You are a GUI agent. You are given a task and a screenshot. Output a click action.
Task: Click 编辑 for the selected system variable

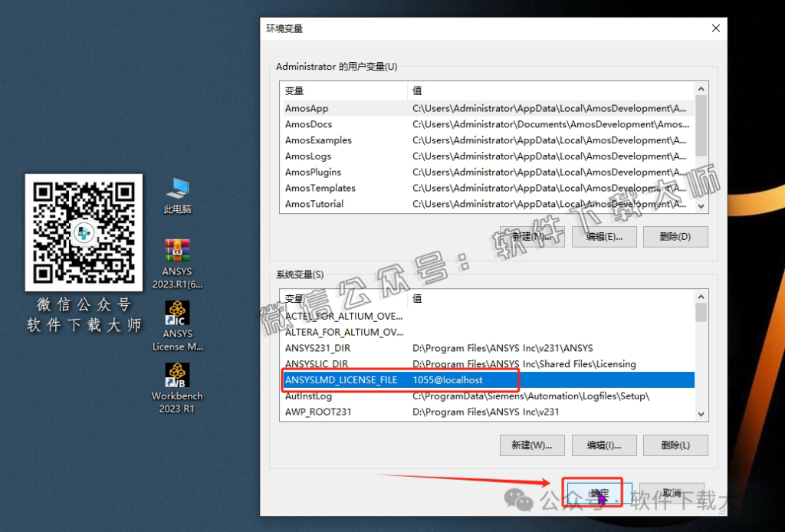click(x=603, y=445)
